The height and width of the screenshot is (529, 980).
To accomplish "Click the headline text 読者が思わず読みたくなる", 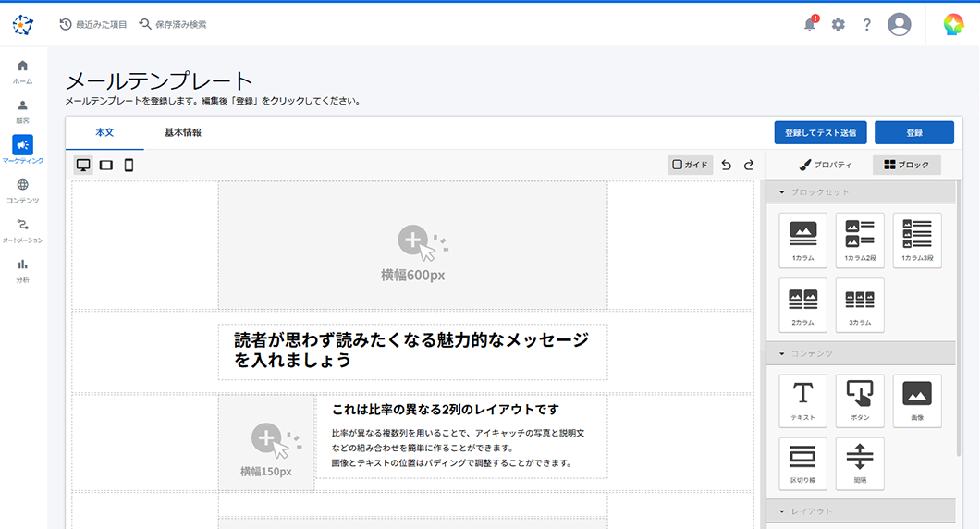I will coord(411,351).
